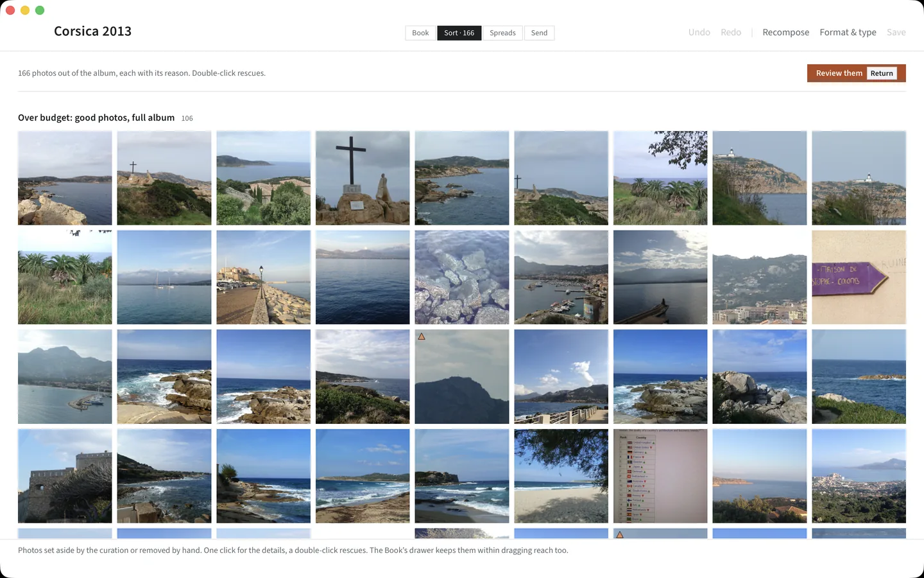Screen dimensions: 924x578
Task: Click the 106 count next to the heading
Action: [187, 118]
